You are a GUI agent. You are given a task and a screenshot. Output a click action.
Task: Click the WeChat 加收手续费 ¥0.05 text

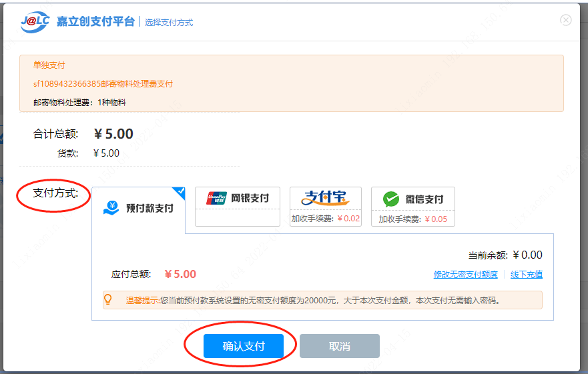(412, 219)
